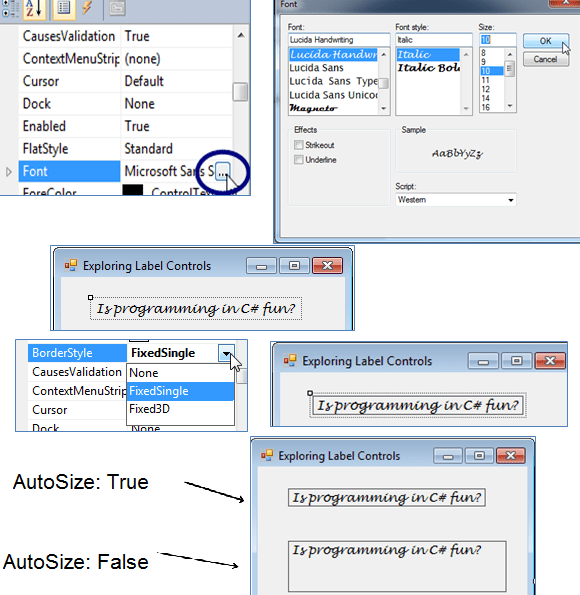The image size is (580, 595).
Task: Click the AutoSize True label in third form
Action: point(387,497)
